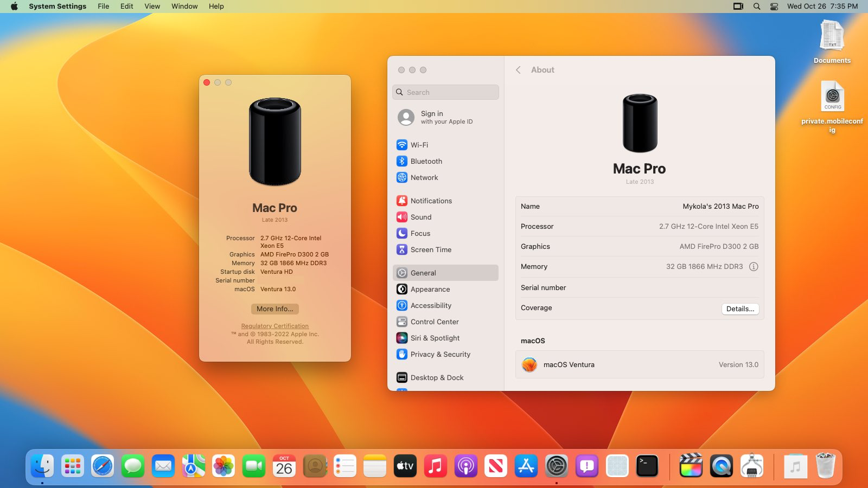This screenshot has height=488, width=868.
Task: Launch Terminal from the Dock
Action: tap(647, 466)
